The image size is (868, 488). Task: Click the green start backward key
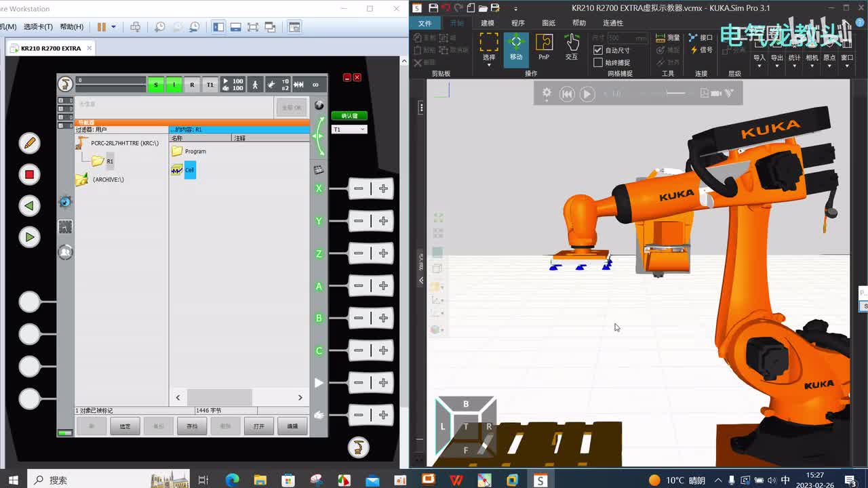point(29,205)
